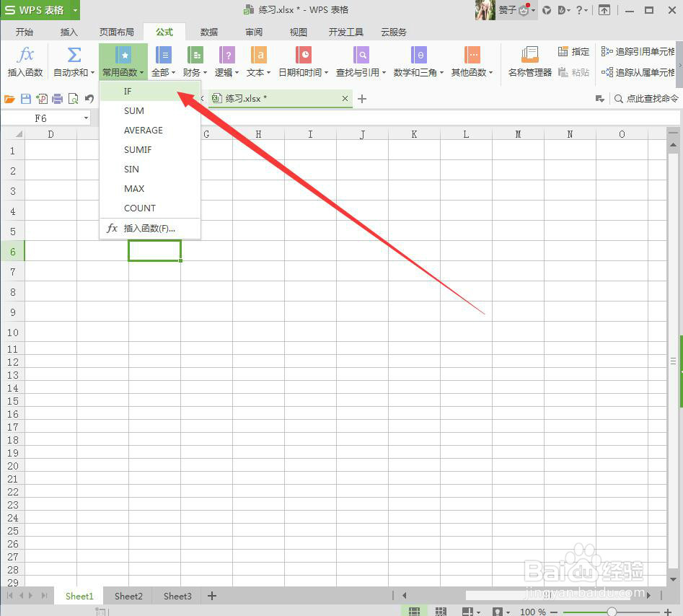Open the 名称管理器 icon
683x616 pixels.
(530, 56)
